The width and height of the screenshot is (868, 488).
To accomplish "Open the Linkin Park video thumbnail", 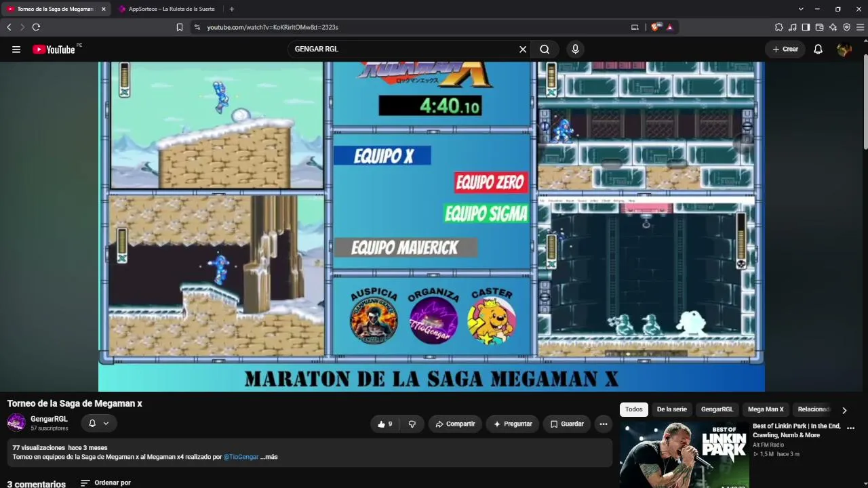I will [x=684, y=455].
